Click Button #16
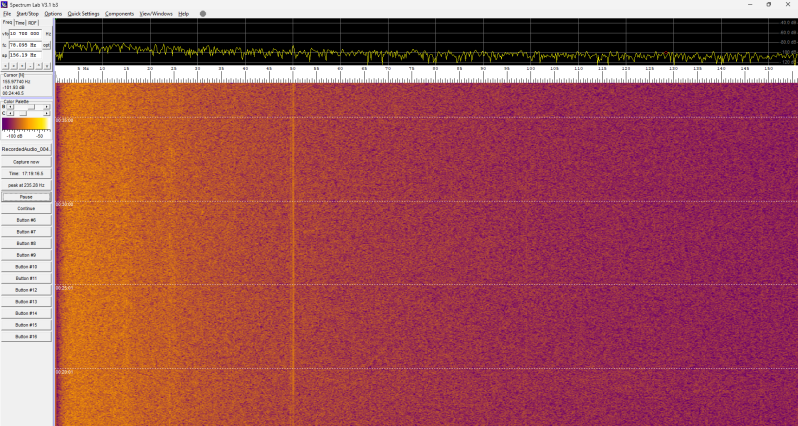Image resolution: width=798 pixels, height=426 pixels. (x=26, y=337)
